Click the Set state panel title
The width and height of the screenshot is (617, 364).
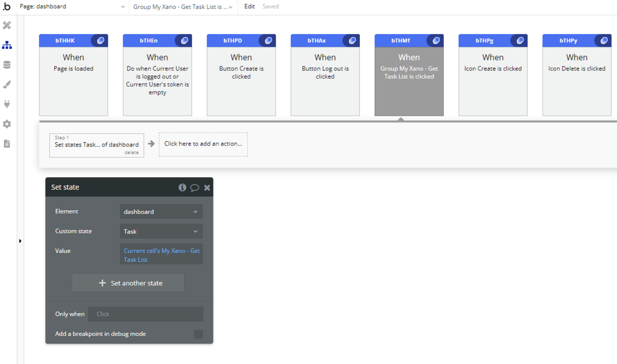point(65,188)
